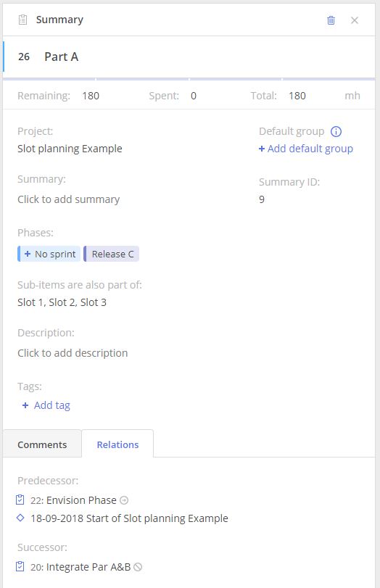Click the arrow icon next to Envision Phase
The width and height of the screenshot is (380, 588).
124,500
